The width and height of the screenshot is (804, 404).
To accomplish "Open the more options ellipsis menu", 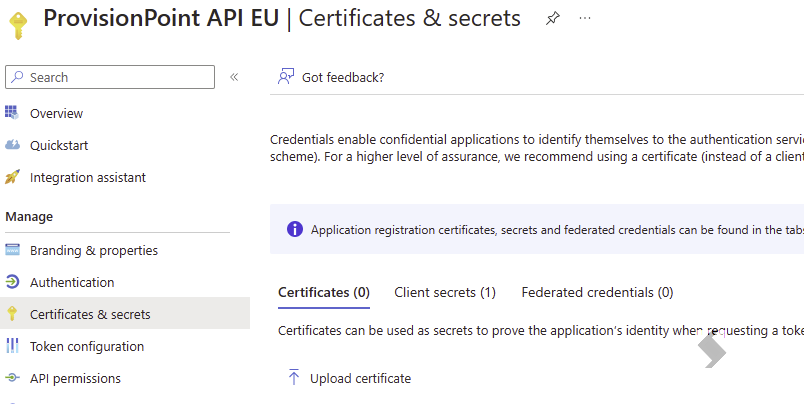I will tap(585, 18).
